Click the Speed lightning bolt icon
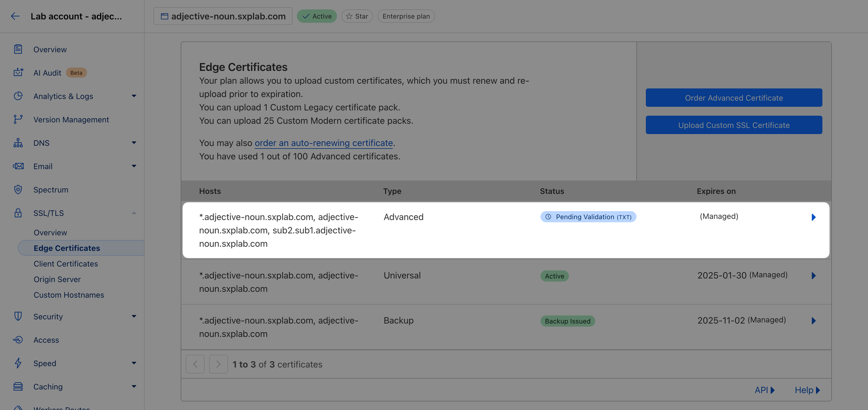This screenshot has height=410, width=868. pyautogui.click(x=18, y=363)
